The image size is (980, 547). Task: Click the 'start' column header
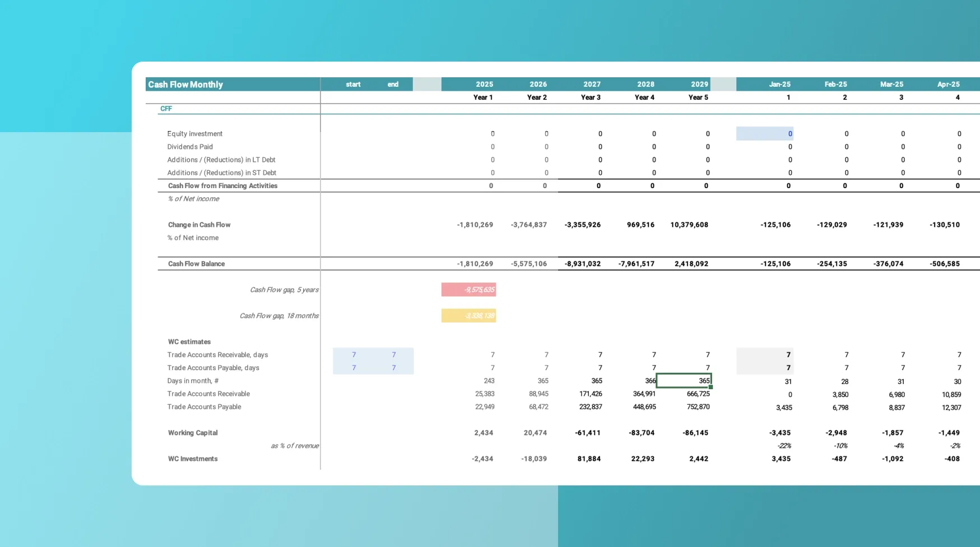click(x=353, y=85)
